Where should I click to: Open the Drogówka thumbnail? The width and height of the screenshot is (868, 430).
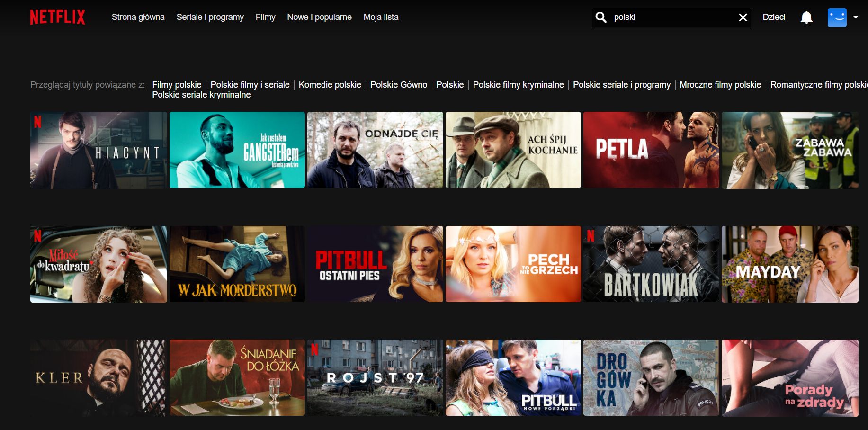click(x=651, y=378)
